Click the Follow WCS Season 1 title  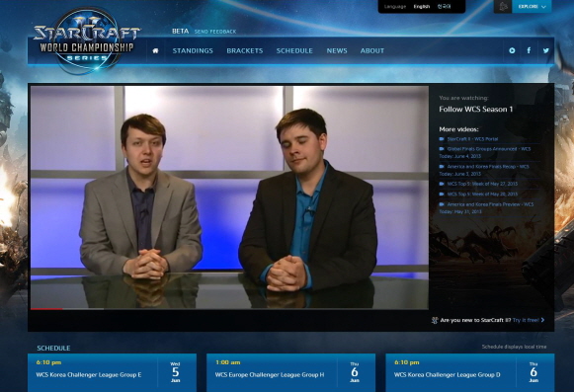476,109
